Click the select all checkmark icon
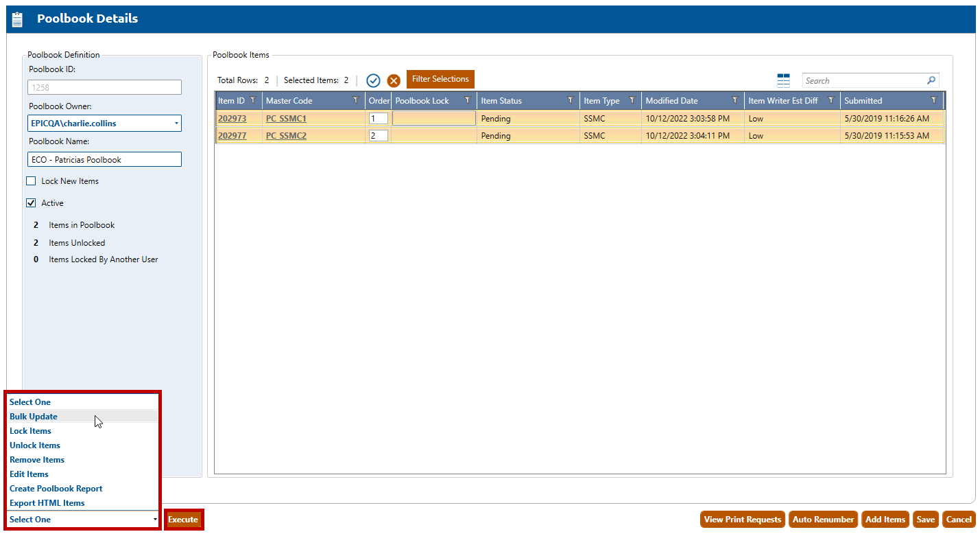The image size is (980, 534). [x=373, y=80]
